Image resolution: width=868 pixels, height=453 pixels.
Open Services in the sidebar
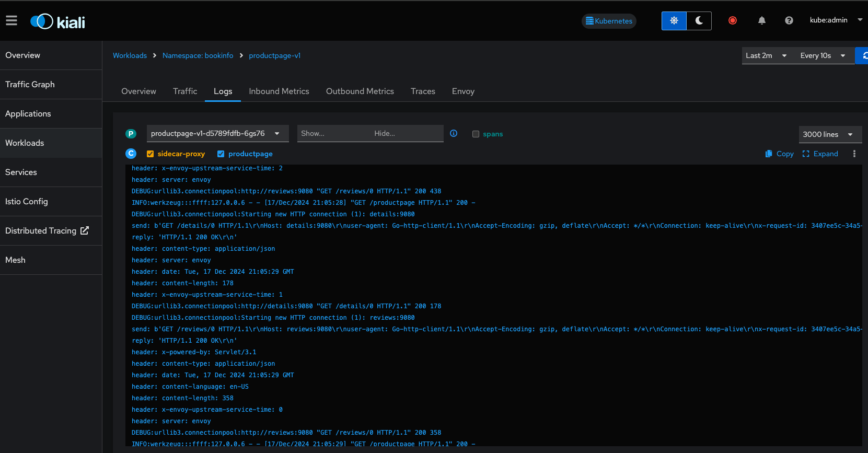(x=51, y=172)
